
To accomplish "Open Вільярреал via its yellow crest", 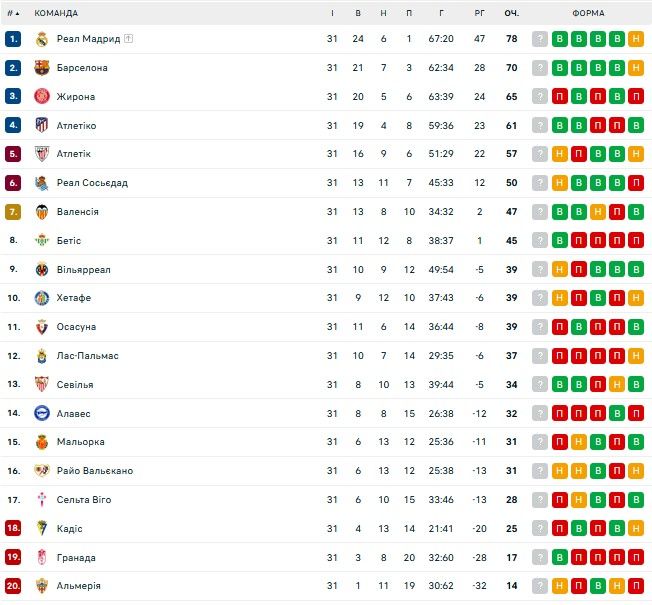I will [41, 270].
